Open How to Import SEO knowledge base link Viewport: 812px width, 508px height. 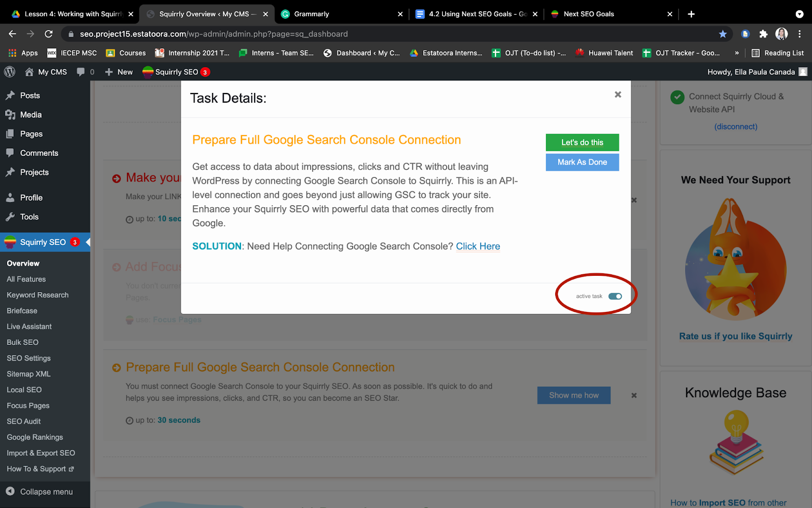pos(728,502)
